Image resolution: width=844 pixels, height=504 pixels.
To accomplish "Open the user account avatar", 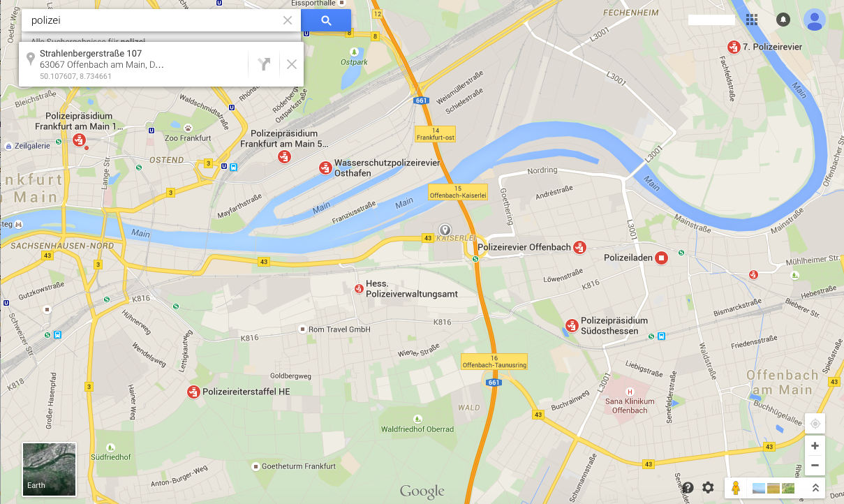I will (815, 20).
